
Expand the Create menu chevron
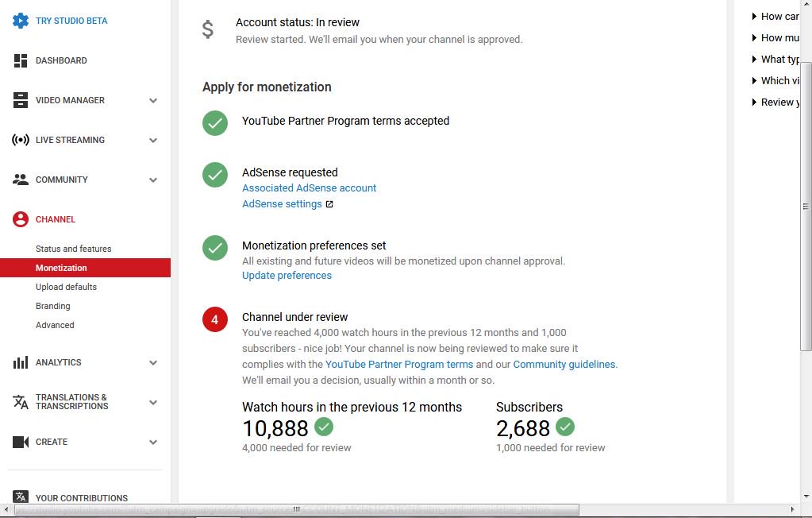pyautogui.click(x=153, y=443)
